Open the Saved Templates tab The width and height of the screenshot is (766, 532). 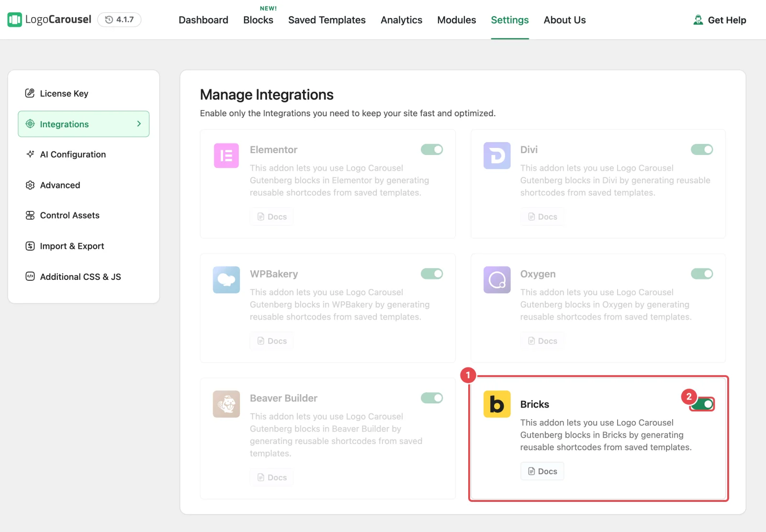coord(327,20)
